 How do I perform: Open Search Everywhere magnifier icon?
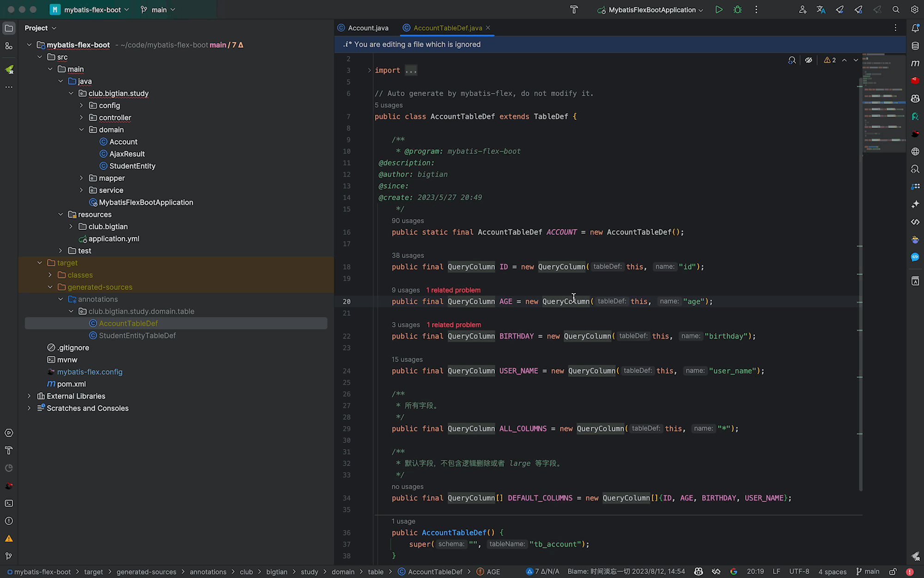[x=896, y=10]
